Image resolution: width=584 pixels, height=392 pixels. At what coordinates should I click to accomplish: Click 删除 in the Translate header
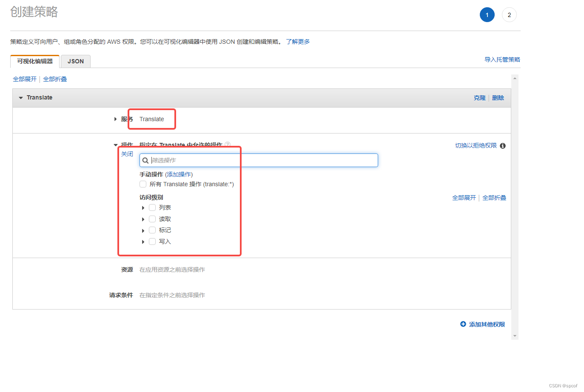[x=498, y=98]
